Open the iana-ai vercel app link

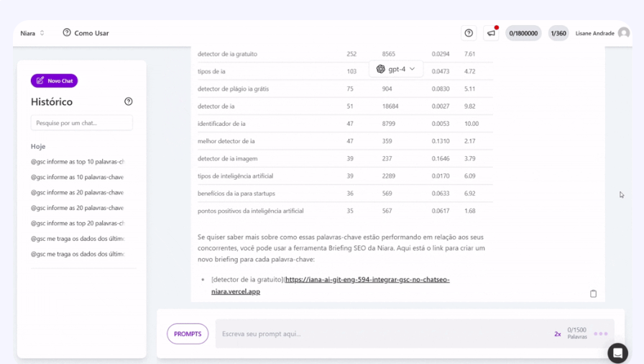tap(367, 279)
